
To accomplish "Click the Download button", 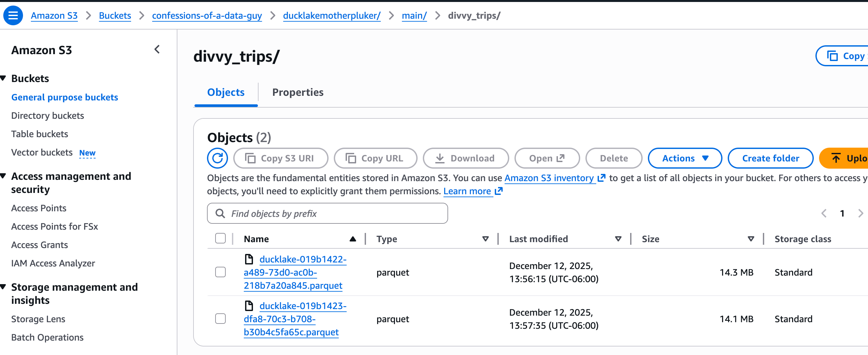I will pos(465,158).
